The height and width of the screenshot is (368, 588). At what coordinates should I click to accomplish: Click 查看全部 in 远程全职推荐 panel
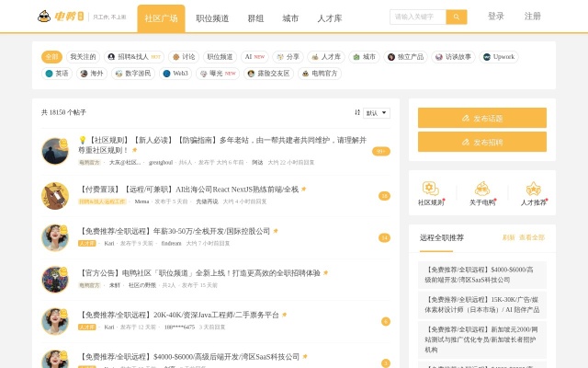pos(532,237)
